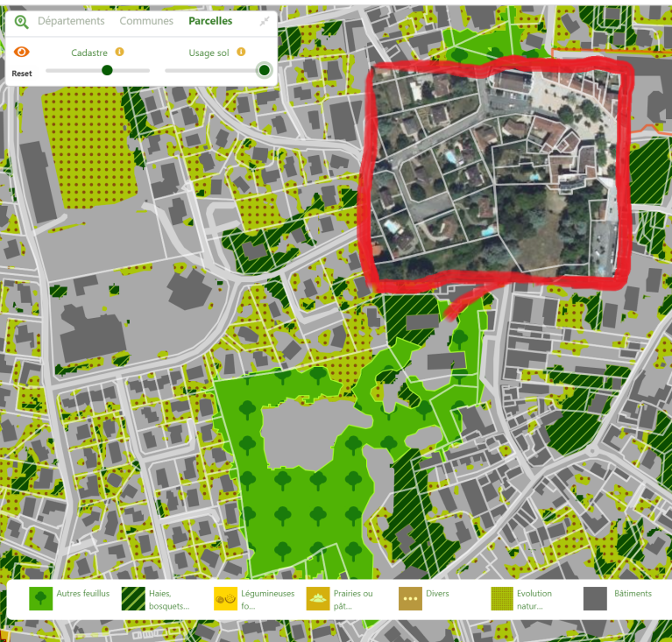Switch to the Communes tab
This screenshot has height=642, width=672.
[x=146, y=21]
